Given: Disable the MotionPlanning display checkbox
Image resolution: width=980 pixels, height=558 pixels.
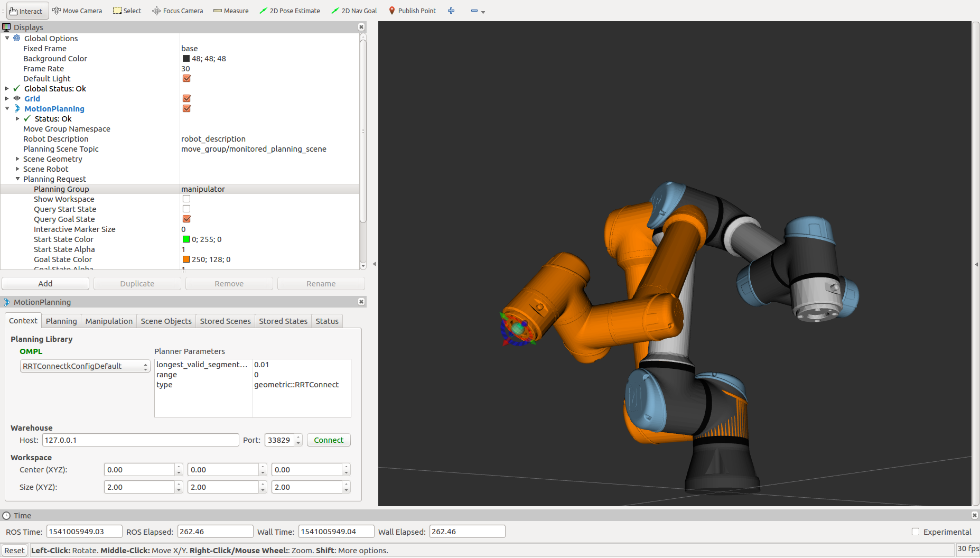Looking at the screenshot, I should coord(186,108).
